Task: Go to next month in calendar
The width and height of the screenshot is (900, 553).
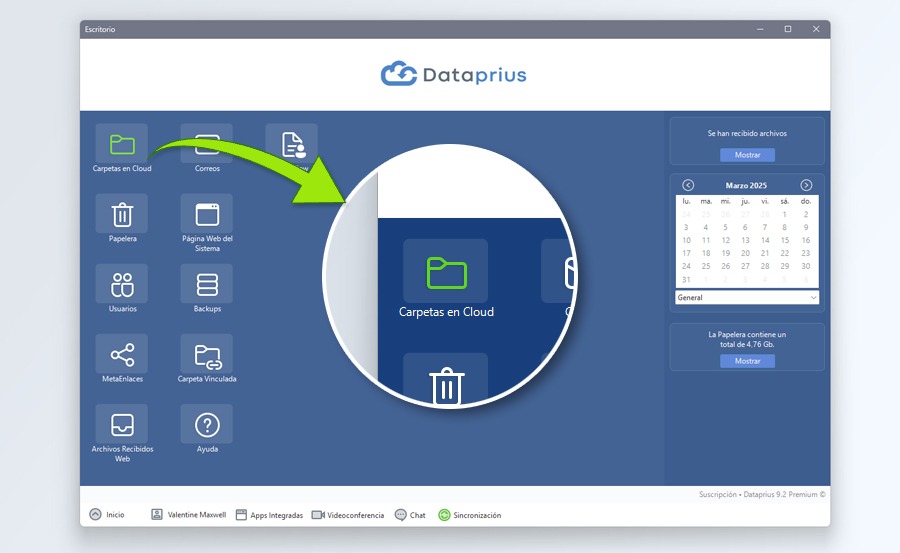Action: [x=806, y=185]
